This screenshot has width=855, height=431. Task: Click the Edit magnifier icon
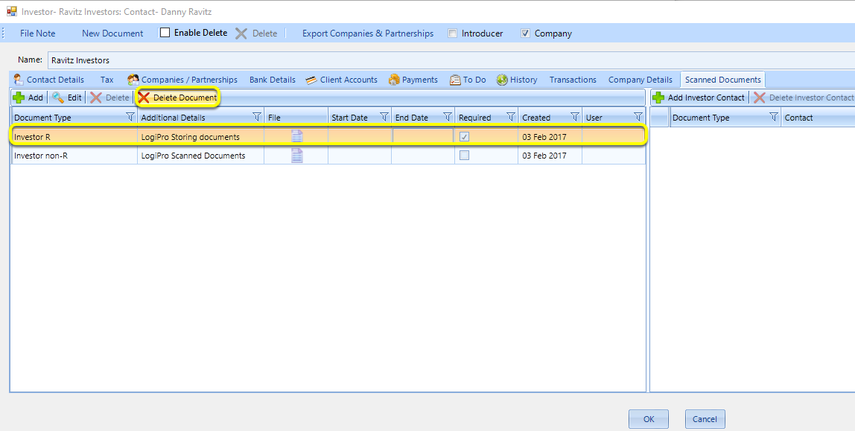click(58, 98)
